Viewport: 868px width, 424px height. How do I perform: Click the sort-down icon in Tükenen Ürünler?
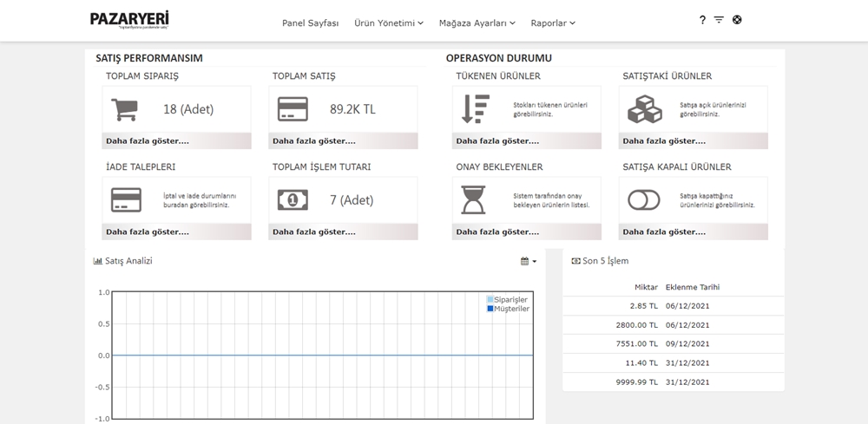coord(476,109)
